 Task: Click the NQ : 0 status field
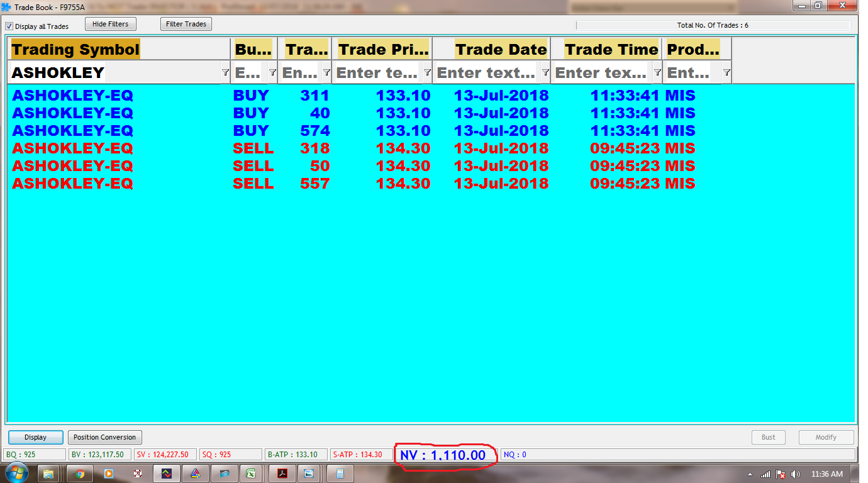pos(678,454)
